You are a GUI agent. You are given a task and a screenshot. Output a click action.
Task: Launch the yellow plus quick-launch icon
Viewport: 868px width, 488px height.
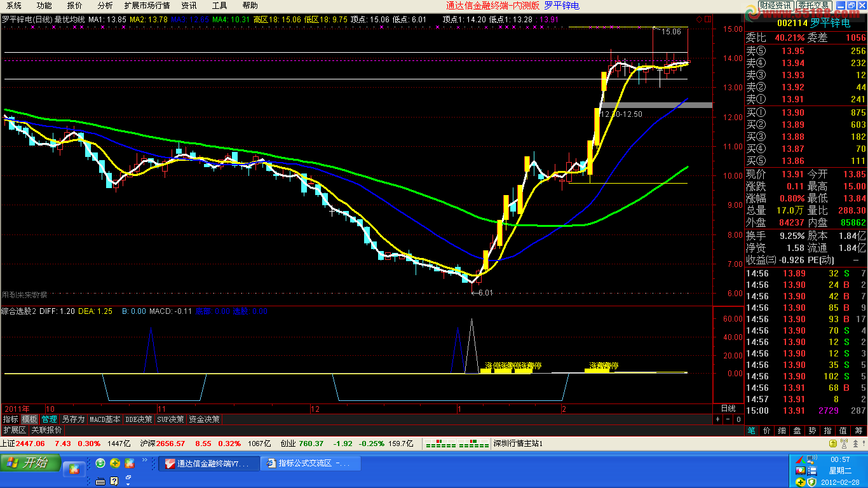(115, 463)
